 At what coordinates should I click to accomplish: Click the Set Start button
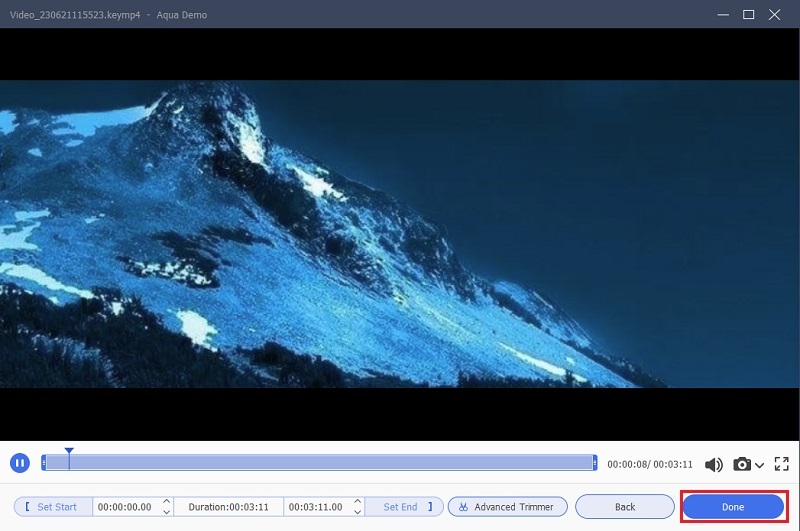click(53, 507)
